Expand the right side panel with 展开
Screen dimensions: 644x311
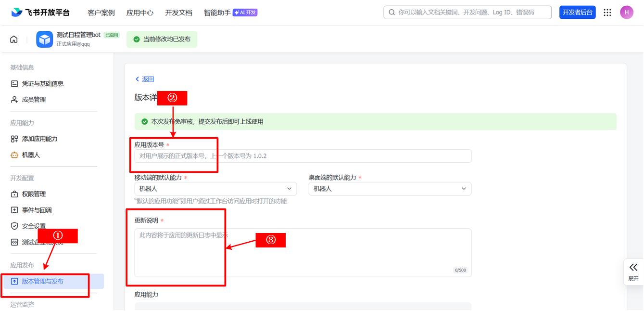tap(633, 272)
